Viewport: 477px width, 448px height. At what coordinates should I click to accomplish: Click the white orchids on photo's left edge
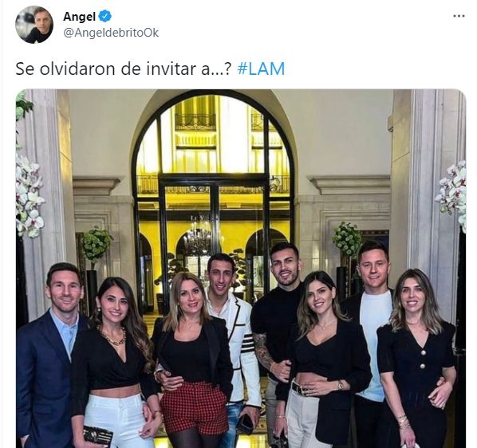tap(29, 195)
